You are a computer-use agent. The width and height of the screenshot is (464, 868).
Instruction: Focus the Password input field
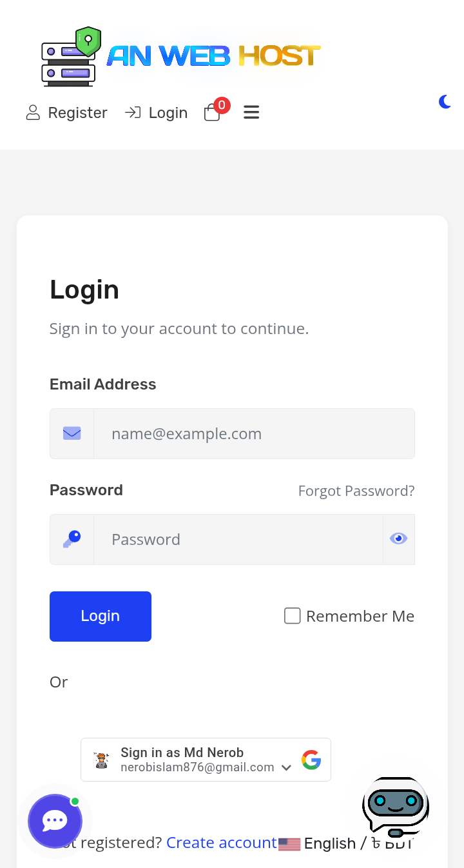(x=238, y=539)
